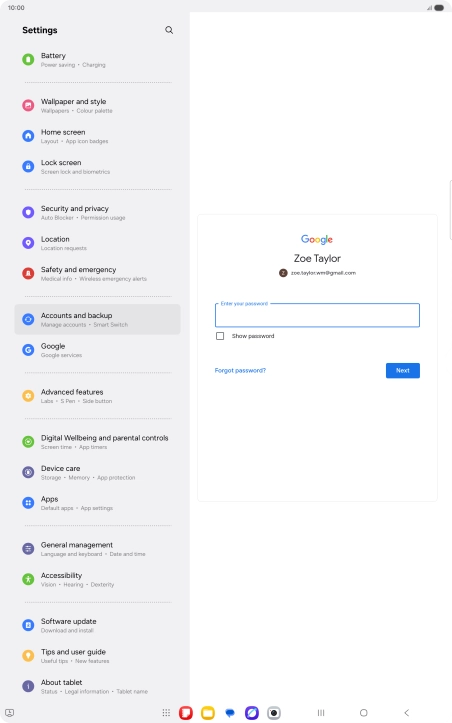Open Wallpaper and style icon

(x=28, y=106)
